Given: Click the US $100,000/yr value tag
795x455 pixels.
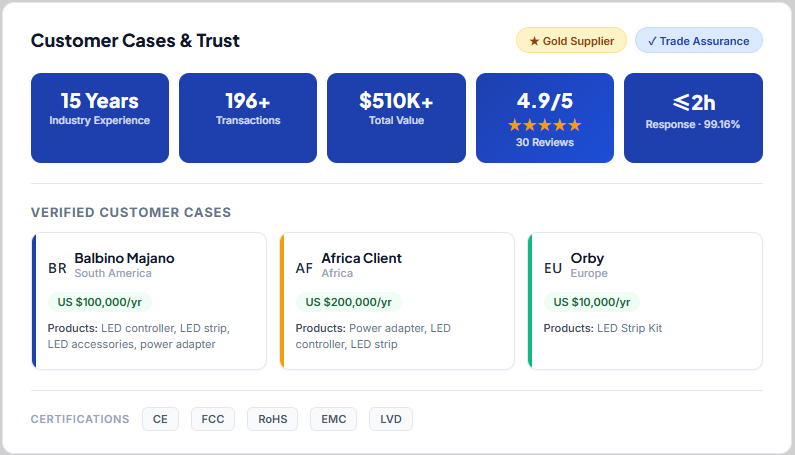Looking at the screenshot, I should click(99, 302).
